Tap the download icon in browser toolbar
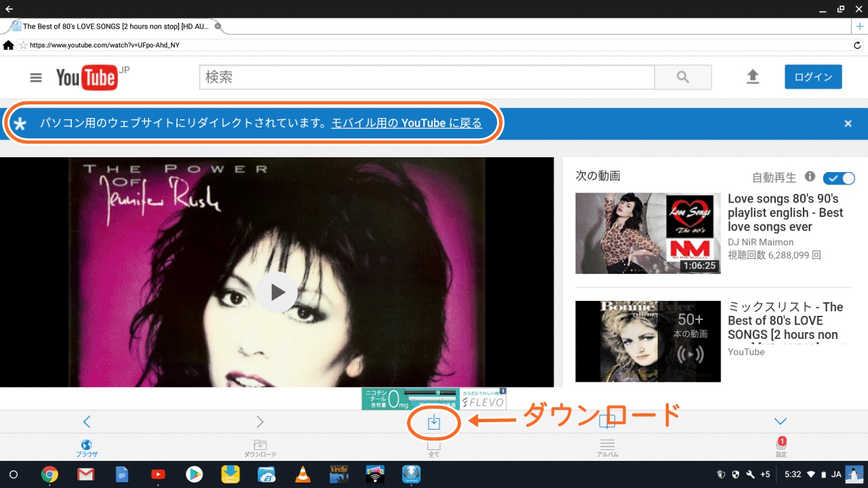 pos(434,422)
